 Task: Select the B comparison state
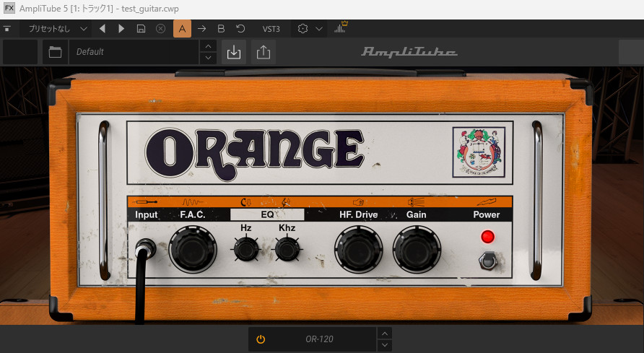click(221, 29)
